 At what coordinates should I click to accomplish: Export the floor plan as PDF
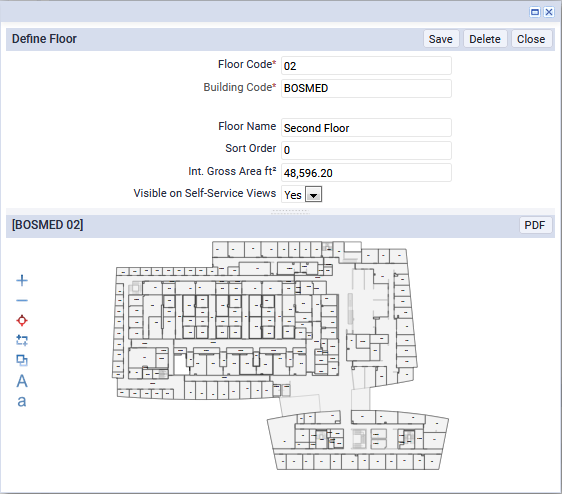point(535,225)
